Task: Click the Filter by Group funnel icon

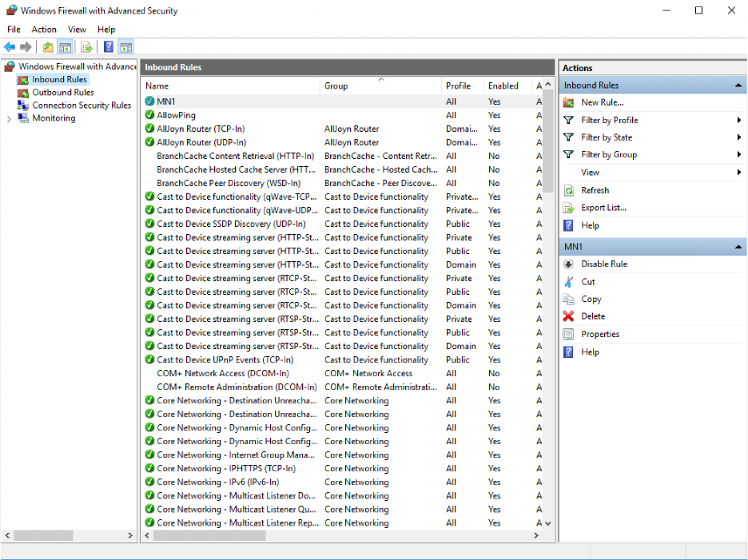Action: coord(569,154)
